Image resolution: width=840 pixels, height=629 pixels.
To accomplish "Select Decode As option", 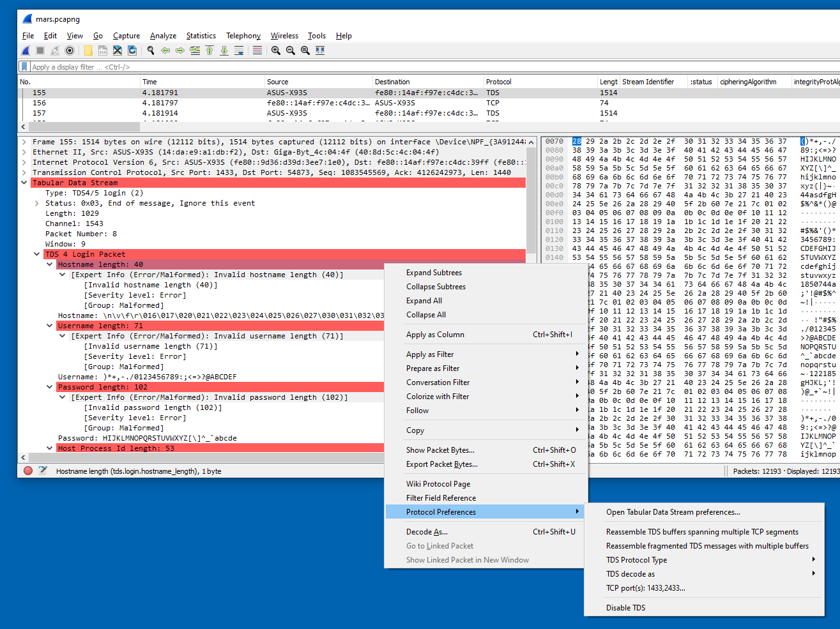I will click(x=485, y=532).
